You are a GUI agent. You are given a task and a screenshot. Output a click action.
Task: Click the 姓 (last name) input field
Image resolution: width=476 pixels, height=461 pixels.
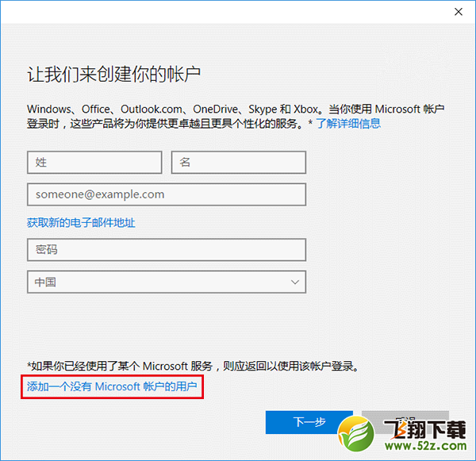coord(94,163)
